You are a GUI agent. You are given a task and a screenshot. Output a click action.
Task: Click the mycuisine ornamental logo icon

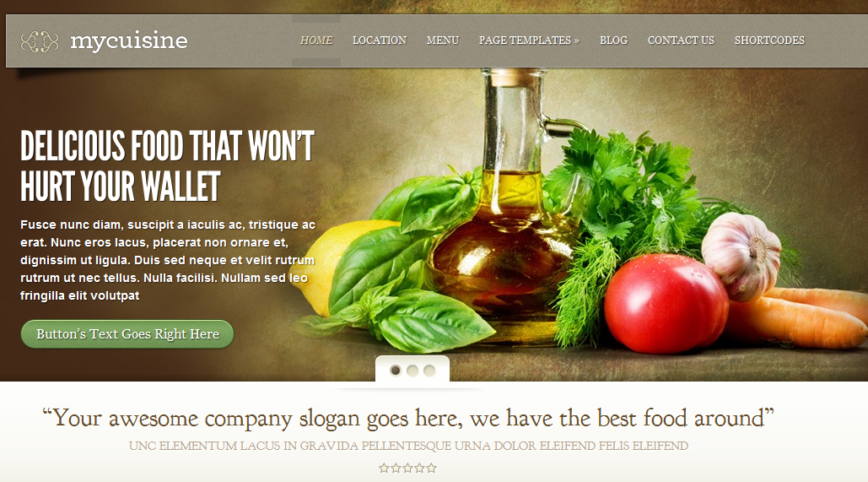(x=40, y=41)
